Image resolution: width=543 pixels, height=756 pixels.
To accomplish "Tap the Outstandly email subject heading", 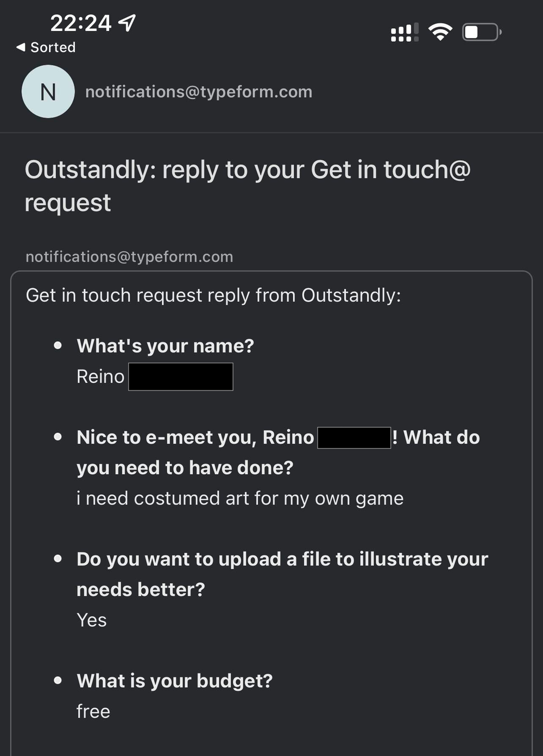I will tap(247, 186).
